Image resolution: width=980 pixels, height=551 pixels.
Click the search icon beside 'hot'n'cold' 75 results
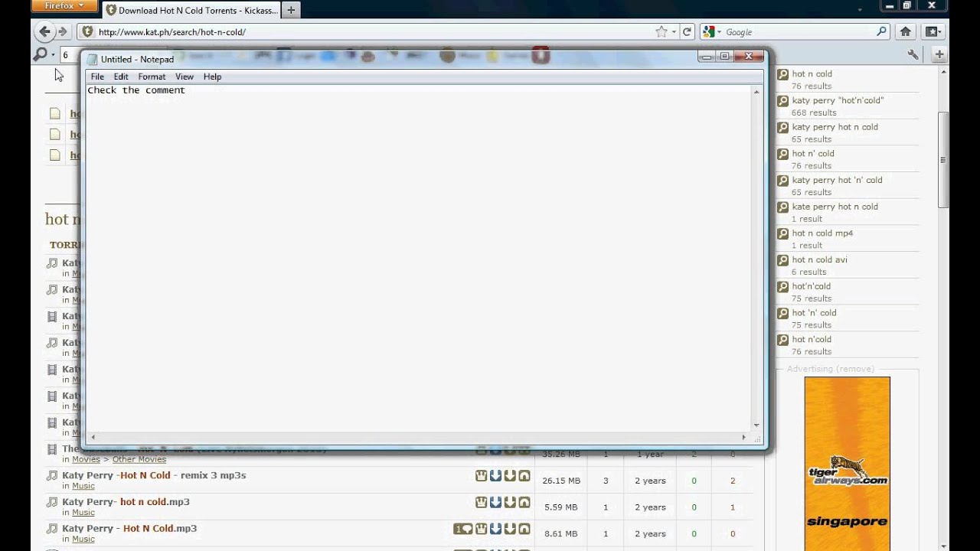point(782,287)
